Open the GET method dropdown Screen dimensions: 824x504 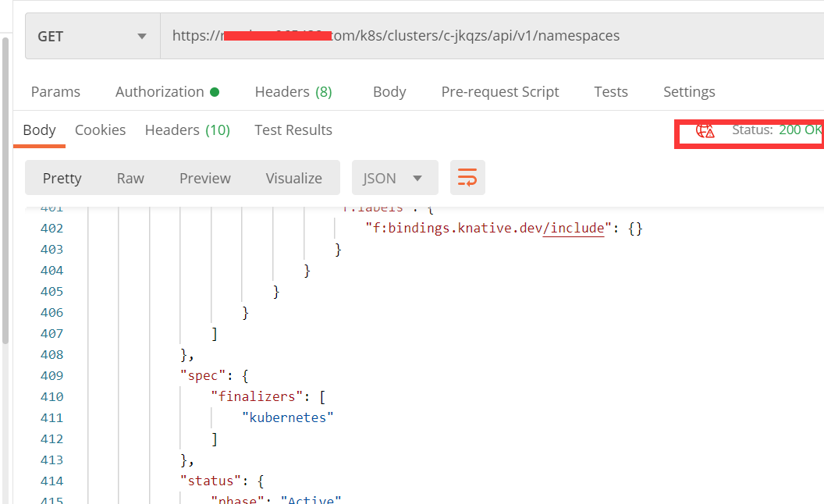[92, 36]
